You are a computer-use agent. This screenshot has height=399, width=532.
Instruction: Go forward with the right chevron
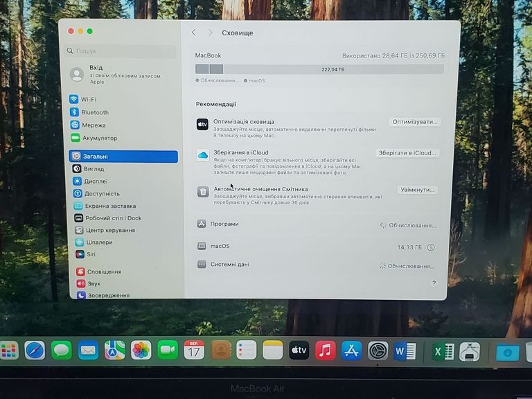tap(211, 33)
